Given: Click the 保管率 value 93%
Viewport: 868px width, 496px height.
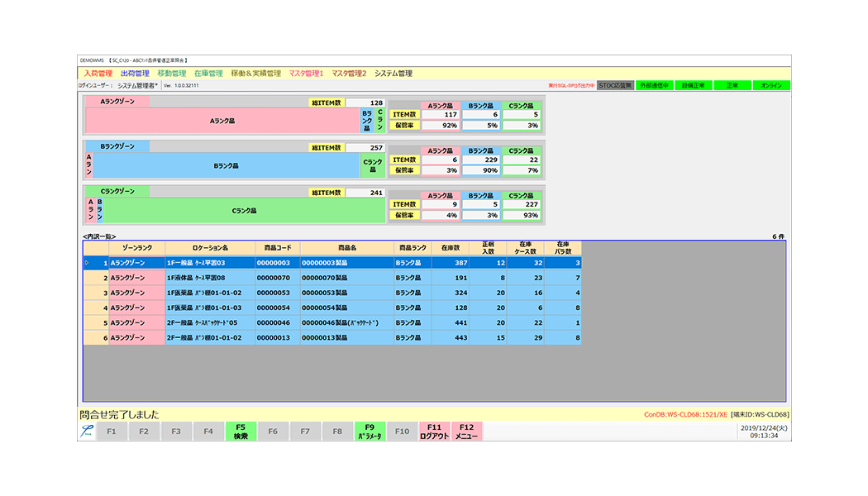Looking at the screenshot, I should coord(521,215).
